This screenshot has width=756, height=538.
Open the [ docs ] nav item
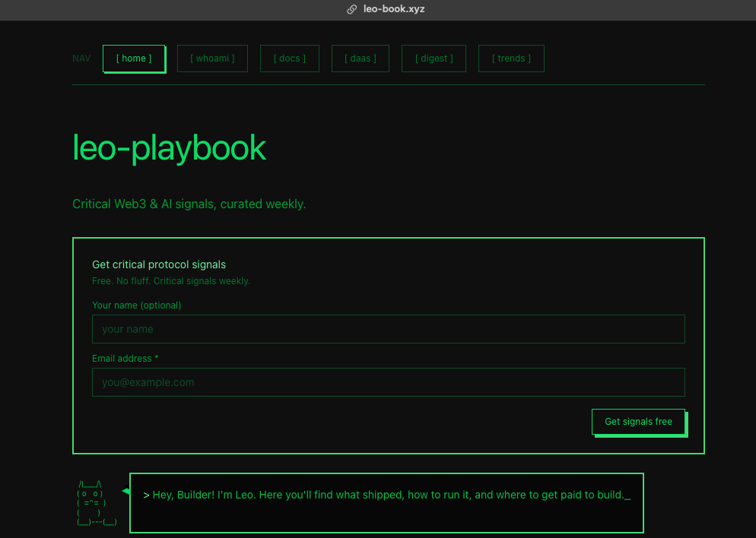tap(289, 59)
